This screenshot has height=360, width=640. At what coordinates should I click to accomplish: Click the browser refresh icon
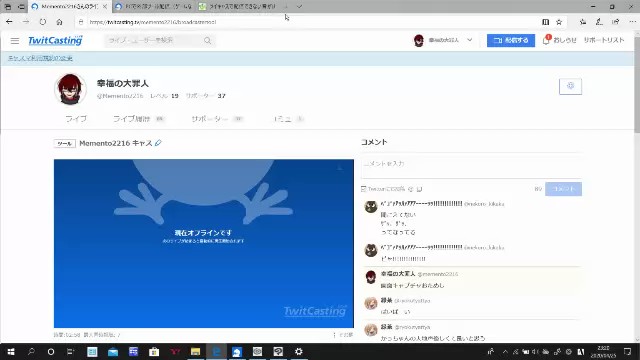[42, 22]
